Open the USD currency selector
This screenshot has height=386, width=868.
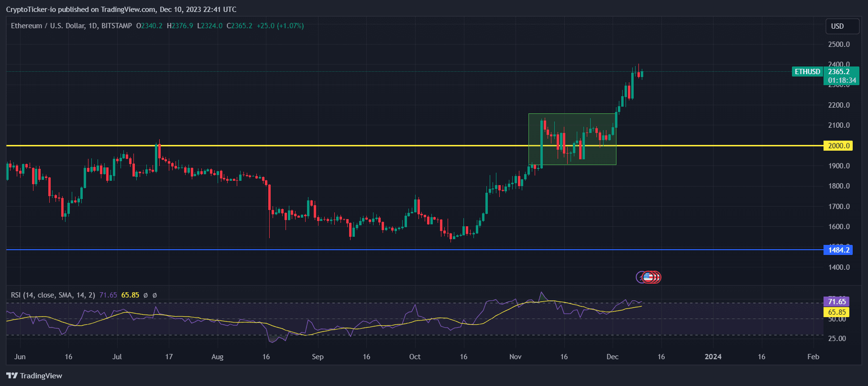842,26
